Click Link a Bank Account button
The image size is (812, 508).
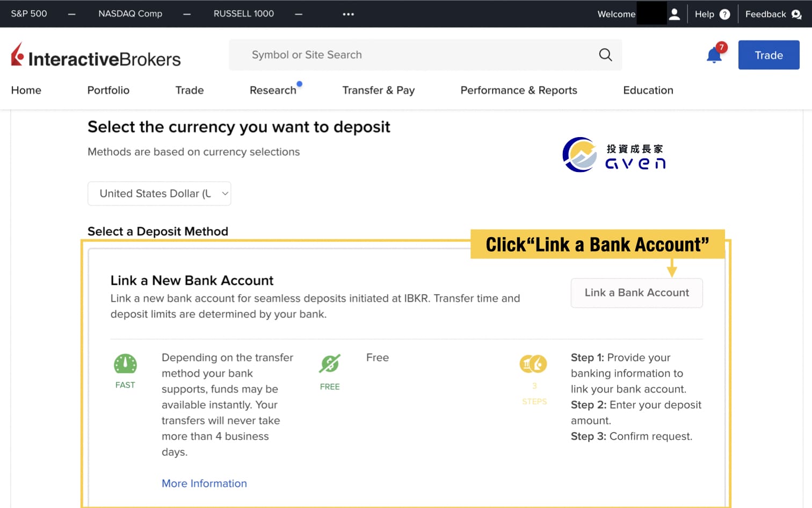[637, 293]
